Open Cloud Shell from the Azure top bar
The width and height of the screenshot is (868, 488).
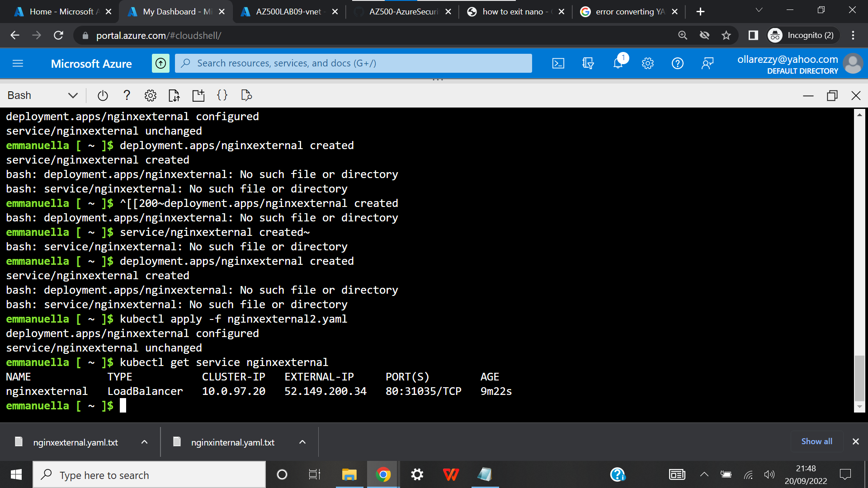pyautogui.click(x=558, y=63)
